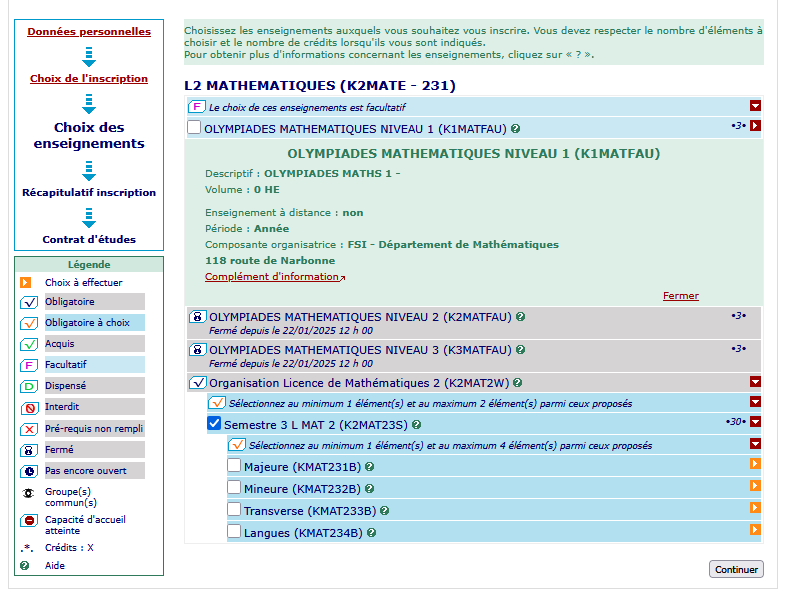797x609 pixels.
Task: Click help icon next to Langues (KMAT234B)
Action: 371,533
